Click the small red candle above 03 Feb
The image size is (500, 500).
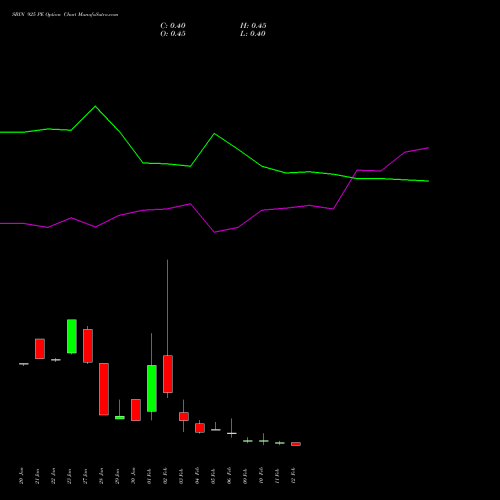(x=184, y=417)
